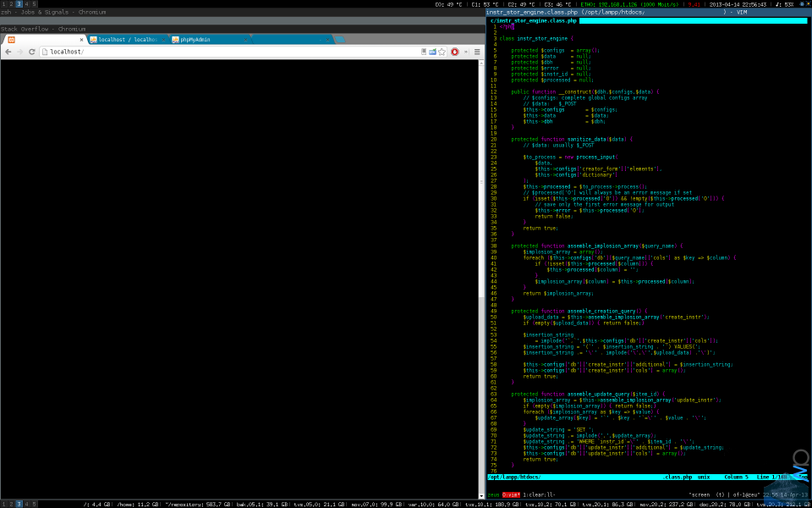Click the VIM window title bar
The image size is (812, 508).
649,12
